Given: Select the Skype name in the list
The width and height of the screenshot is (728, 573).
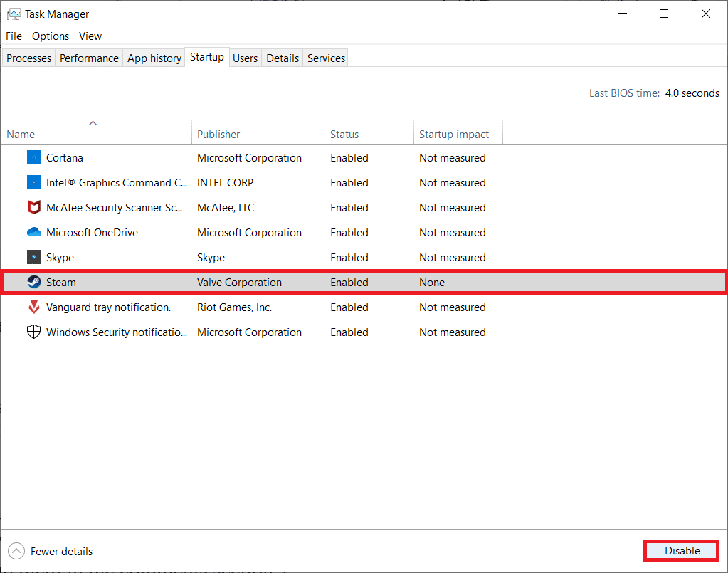Looking at the screenshot, I should point(60,258).
